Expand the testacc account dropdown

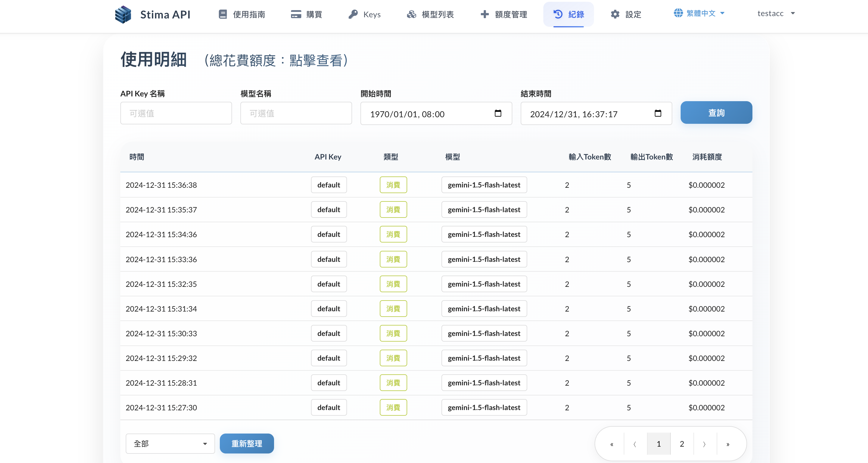coord(776,13)
